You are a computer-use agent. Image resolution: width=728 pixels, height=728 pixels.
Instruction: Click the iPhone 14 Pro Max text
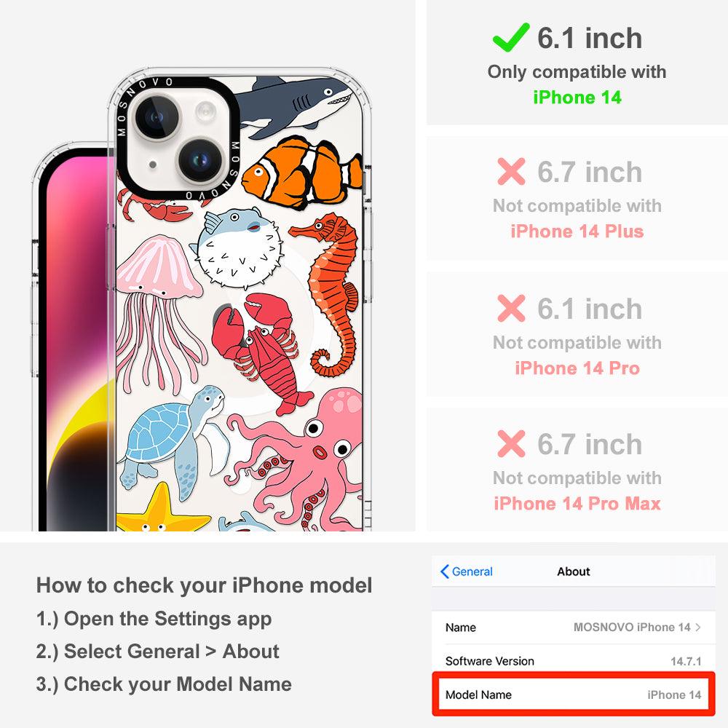(x=577, y=504)
